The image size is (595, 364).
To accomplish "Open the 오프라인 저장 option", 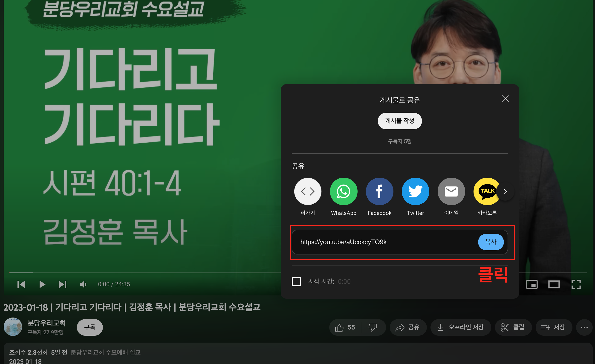I will click(x=461, y=327).
